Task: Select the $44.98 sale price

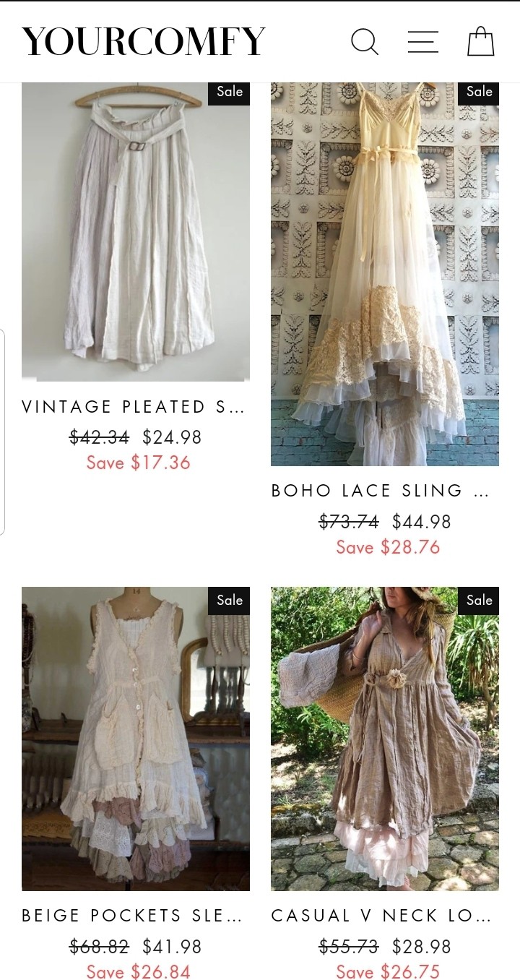Action: [422, 521]
